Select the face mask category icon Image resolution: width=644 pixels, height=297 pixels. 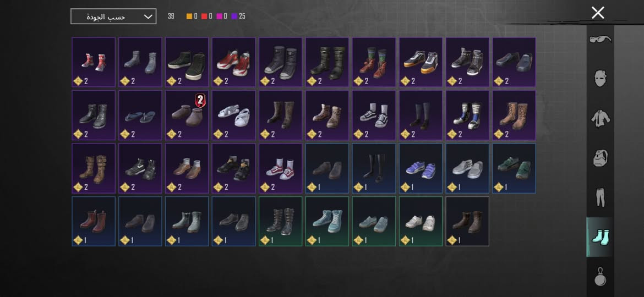(600, 78)
